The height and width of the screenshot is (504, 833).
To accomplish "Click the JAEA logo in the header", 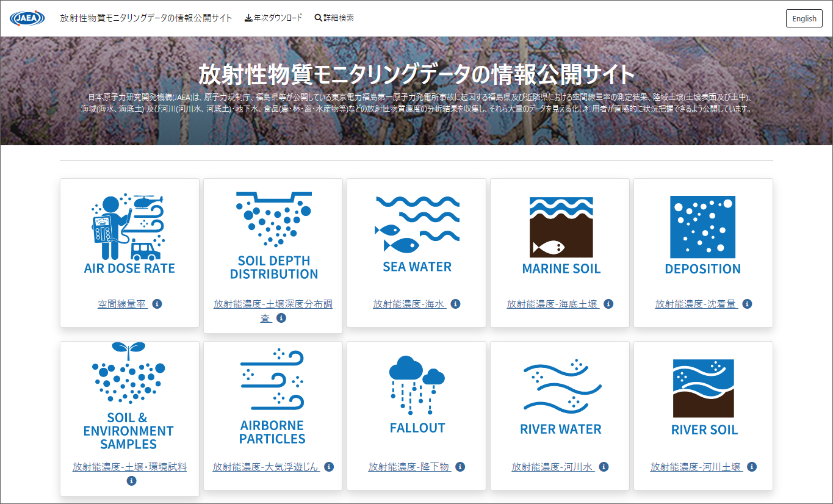I will coord(27,18).
